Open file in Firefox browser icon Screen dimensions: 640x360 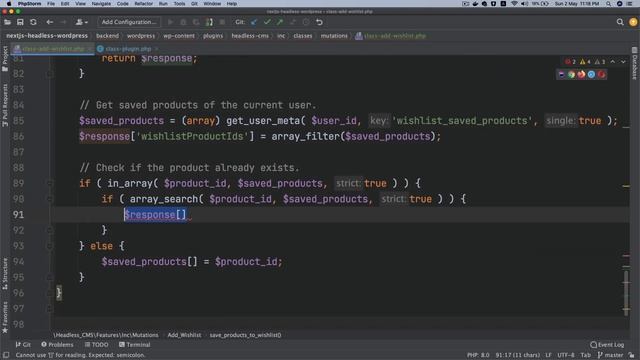click(581, 74)
